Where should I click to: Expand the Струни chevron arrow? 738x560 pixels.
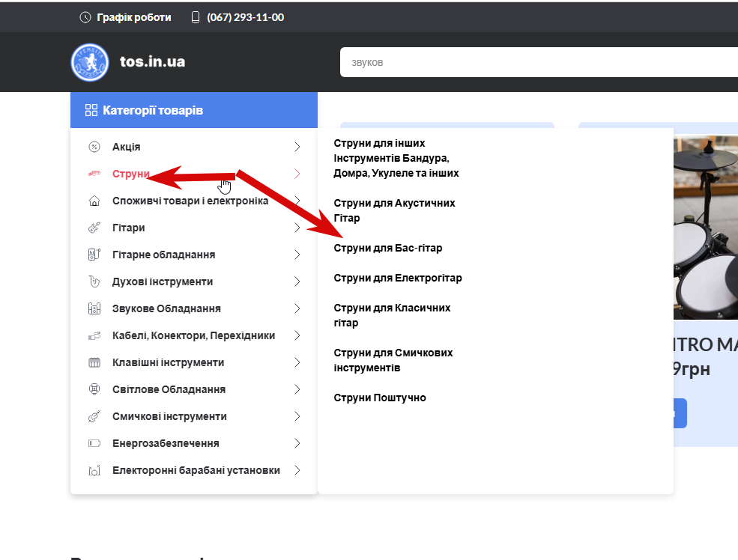(x=297, y=174)
